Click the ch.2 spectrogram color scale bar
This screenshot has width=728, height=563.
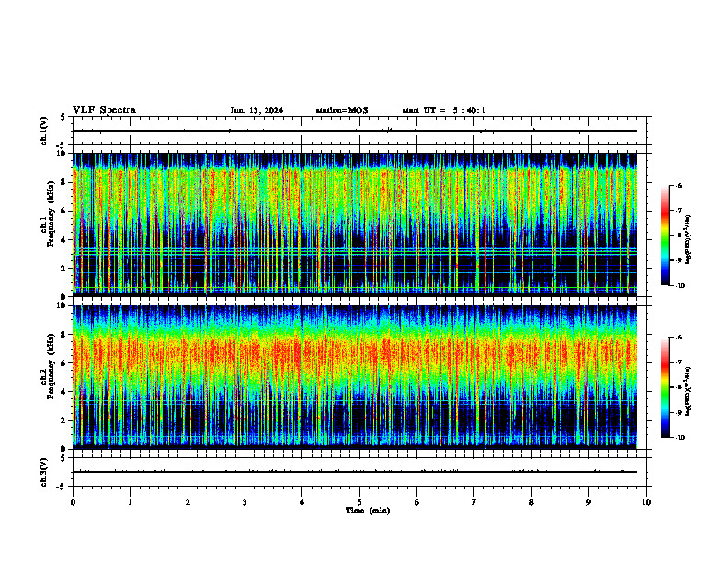(665, 387)
